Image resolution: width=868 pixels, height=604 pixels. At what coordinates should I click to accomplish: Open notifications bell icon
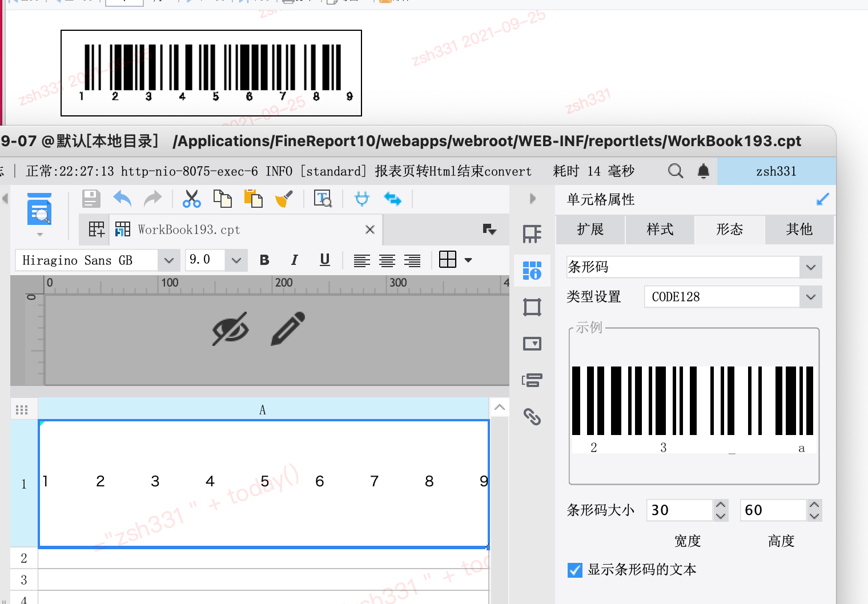(704, 171)
